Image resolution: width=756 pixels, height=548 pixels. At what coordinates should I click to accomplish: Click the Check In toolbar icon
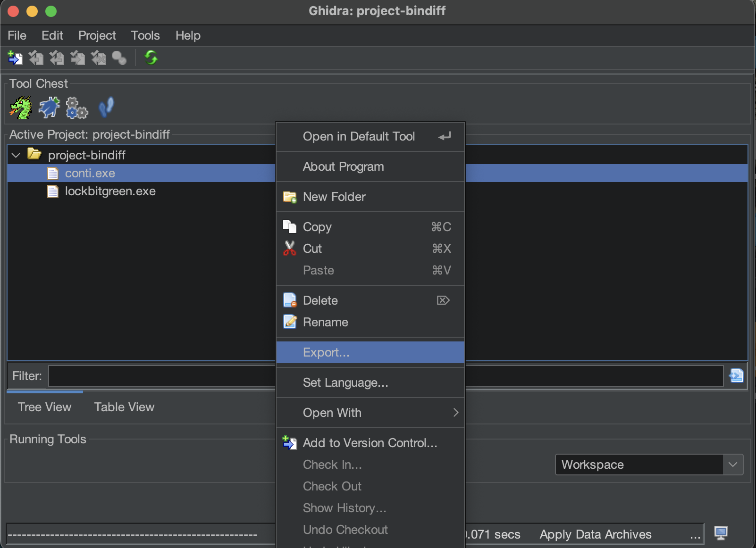pyautogui.click(x=77, y=58)
